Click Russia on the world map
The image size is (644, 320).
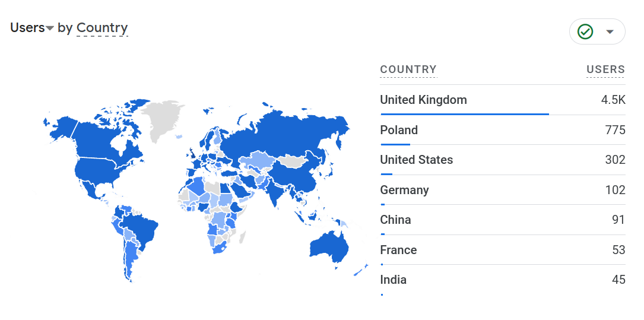pyautogui.click(x=285, y=134)
